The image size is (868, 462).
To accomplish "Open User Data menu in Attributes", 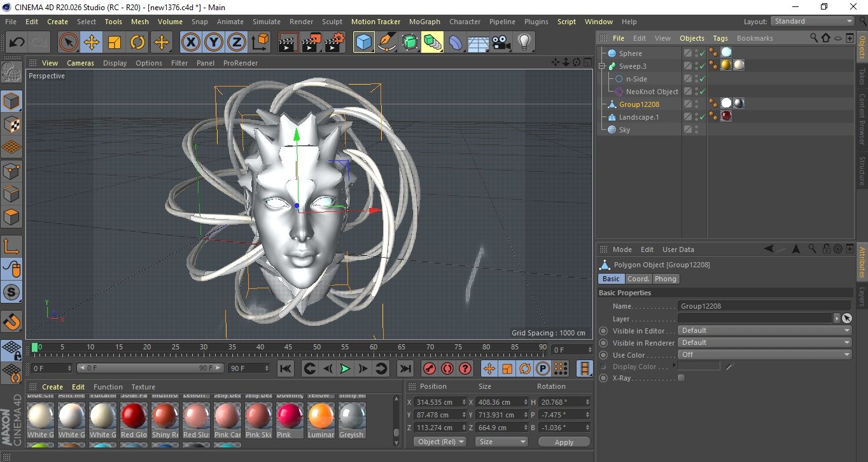I will point(678,249).
